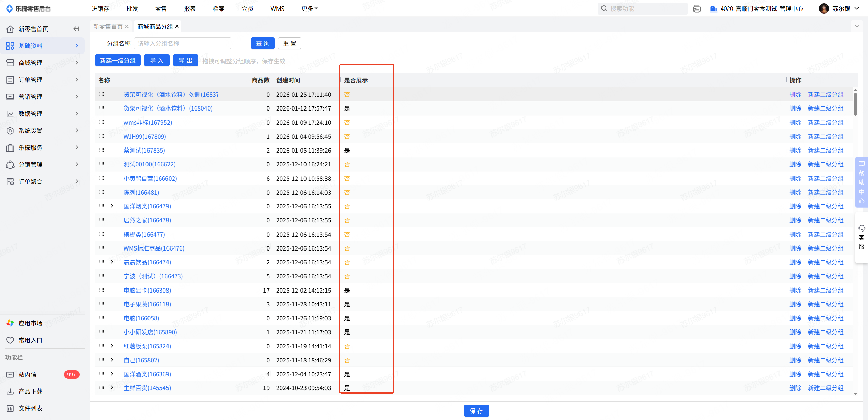Expand the 晨晨饮品 group row

pyautogui.click(x=112, y=262)
